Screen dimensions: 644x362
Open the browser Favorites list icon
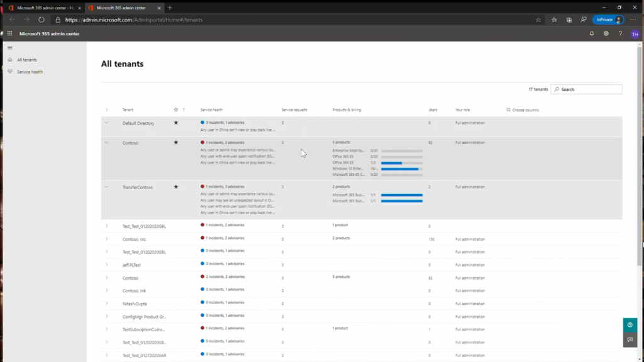(554, 19)
